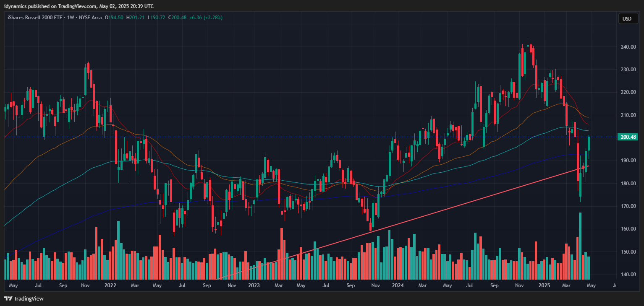The width and height of the screenshot is (644, 306).
Task: Click the 150.00 price axis label
Action: click(628, 252)
